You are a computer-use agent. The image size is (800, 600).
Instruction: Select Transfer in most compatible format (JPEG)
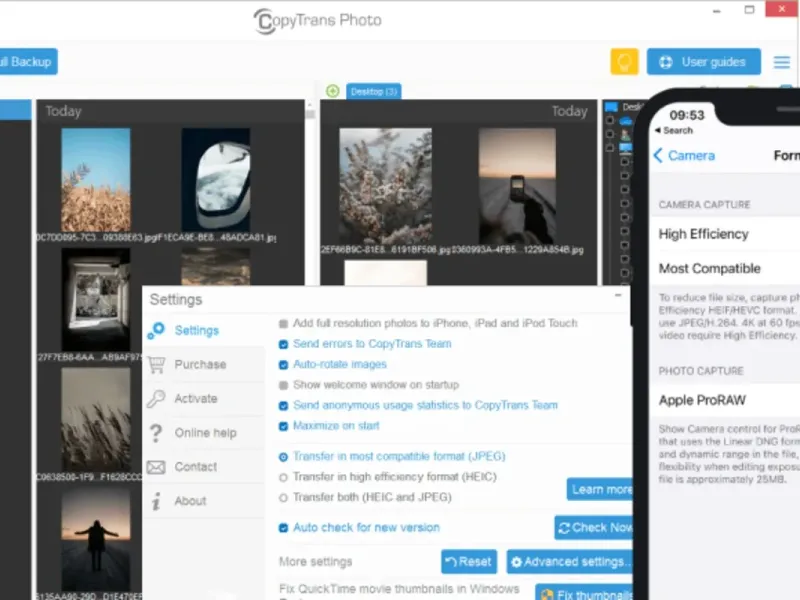[283, 457]
